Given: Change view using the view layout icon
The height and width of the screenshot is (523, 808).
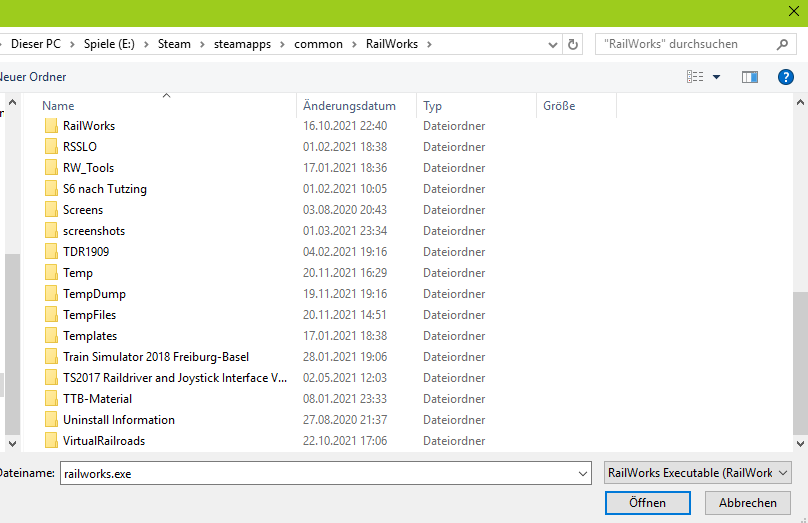Looking at the screenshot, I should point(695,77).
